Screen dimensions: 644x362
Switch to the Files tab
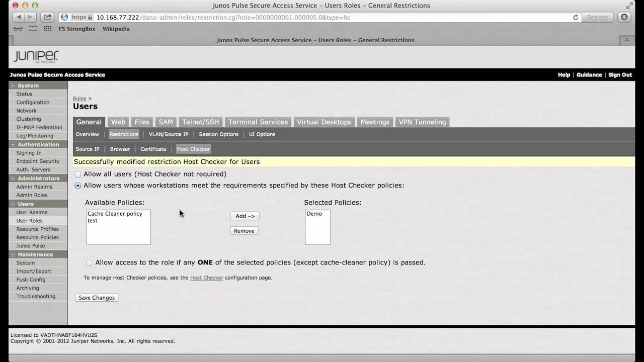tap(142, 122)
